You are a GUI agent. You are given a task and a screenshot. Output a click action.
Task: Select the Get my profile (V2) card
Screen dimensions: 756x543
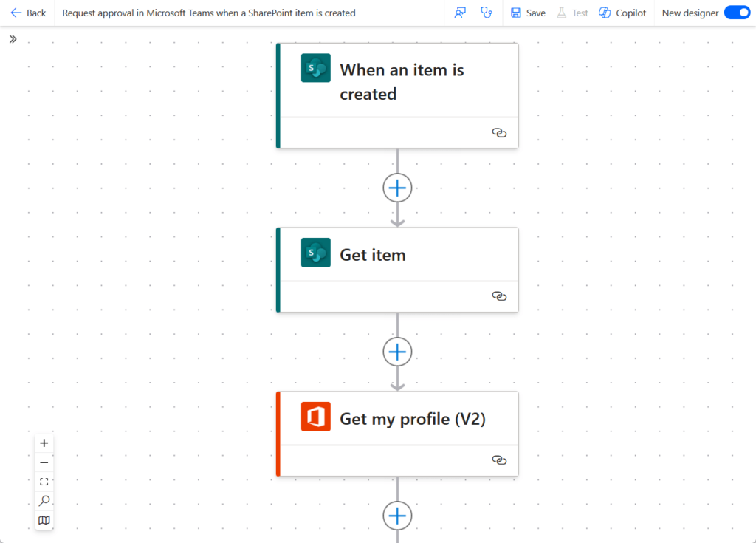[397, 434]
